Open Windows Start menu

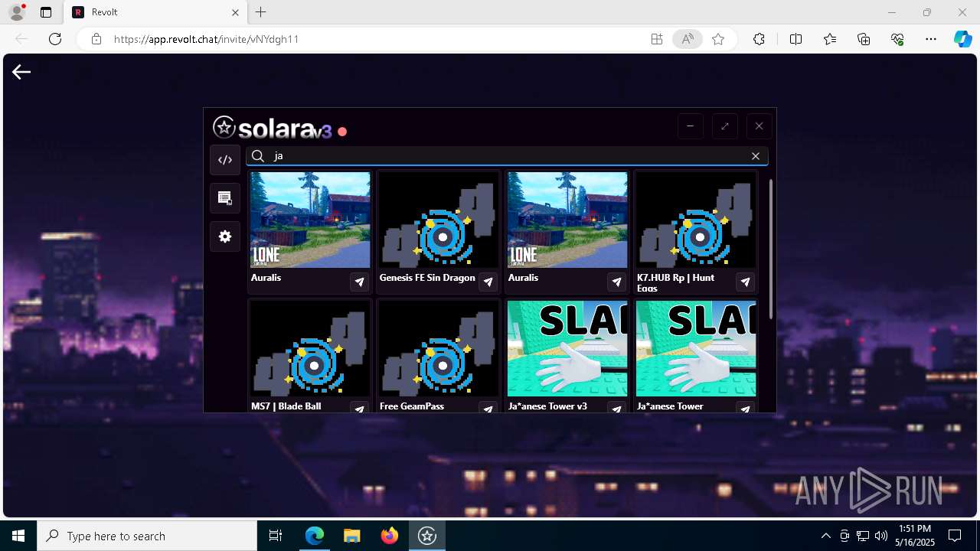pos(18,536)
